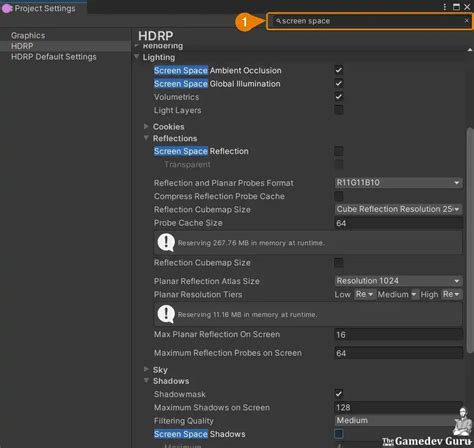Viewport: 474px width, 448px height.
Task: Click the vertical scrollbar of the HDRP panel
Action: [x=470, y=240]
